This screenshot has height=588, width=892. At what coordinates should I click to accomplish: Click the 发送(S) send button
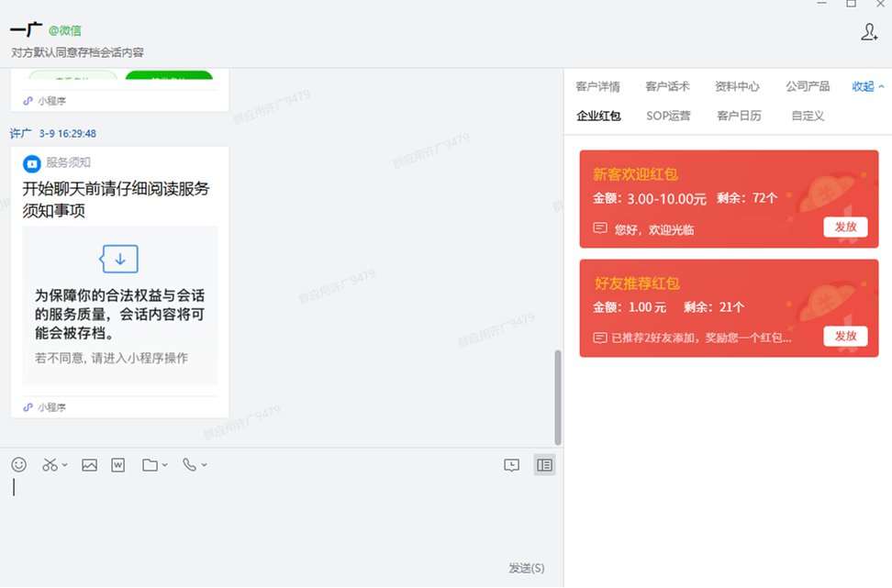[526, 568]
